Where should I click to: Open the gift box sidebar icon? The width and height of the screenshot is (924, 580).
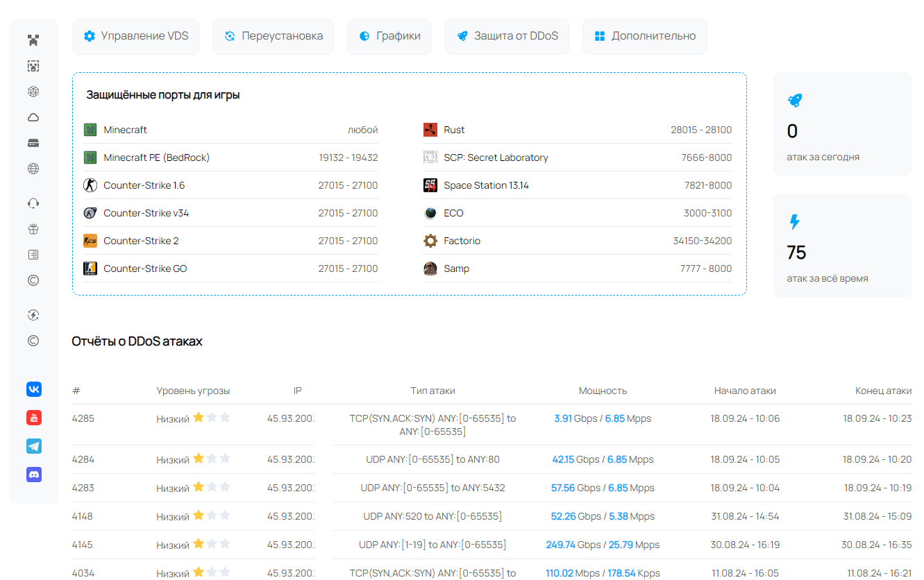pyautogui.click(x=33, y=229)
